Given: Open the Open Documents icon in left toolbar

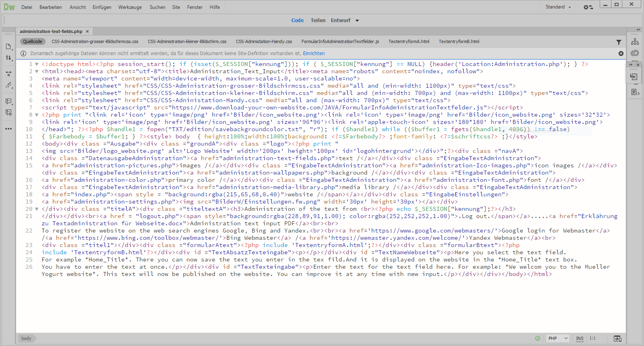Looking at the screenshot, I should (8, 47).
